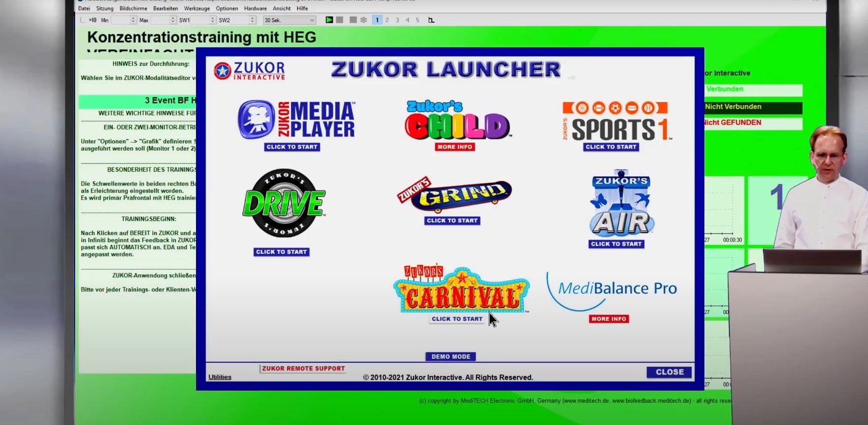Click the scale icon after screen 5
Image resolution: width=868 pixels, height=425 pixels.
click(431, 20)
